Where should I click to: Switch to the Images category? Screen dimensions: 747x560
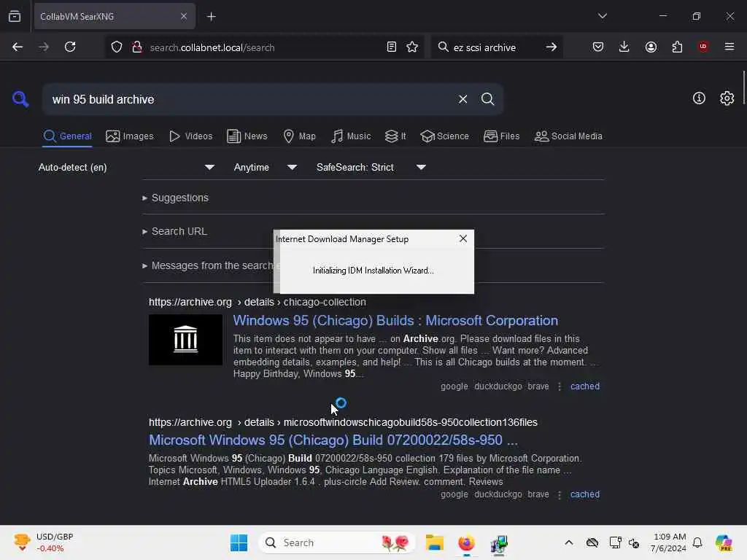tap(130, 136)
